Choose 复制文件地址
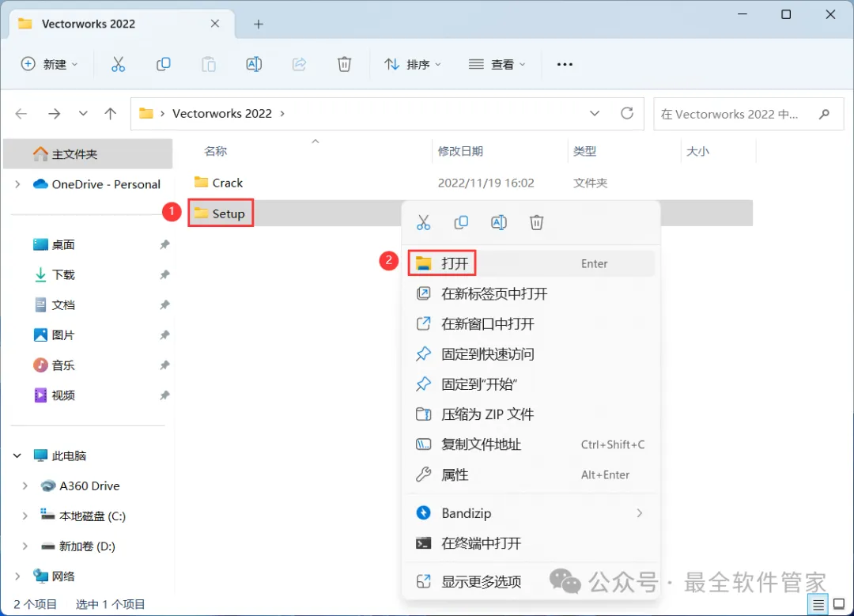The height and width of the screenshot is (616, 854). [x=531, y=444]
